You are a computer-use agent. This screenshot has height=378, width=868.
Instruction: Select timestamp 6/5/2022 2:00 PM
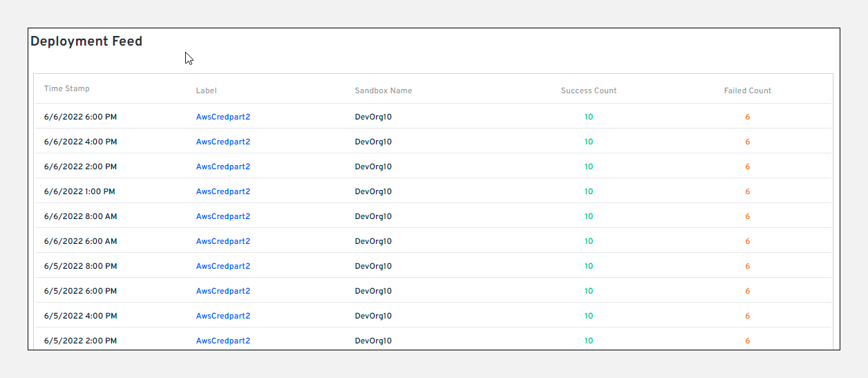tap(81, 341)
